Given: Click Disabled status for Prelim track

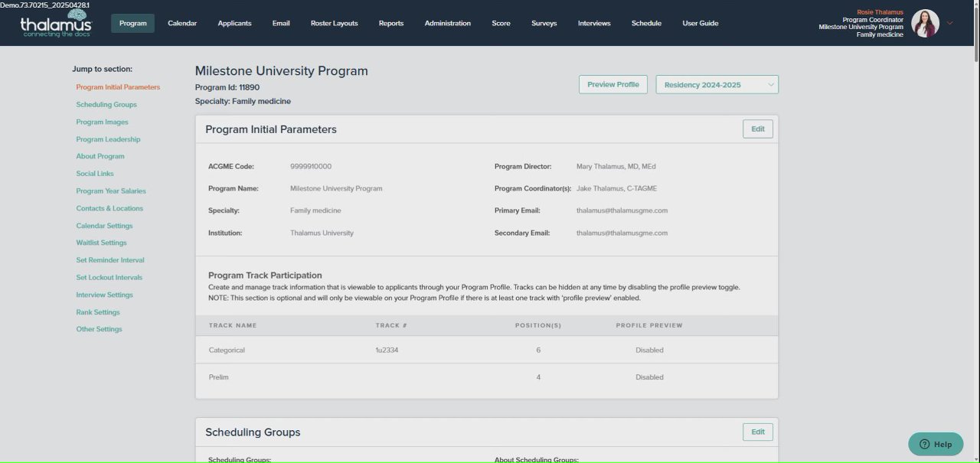Looking at the screenshot, I should [649, 377].
